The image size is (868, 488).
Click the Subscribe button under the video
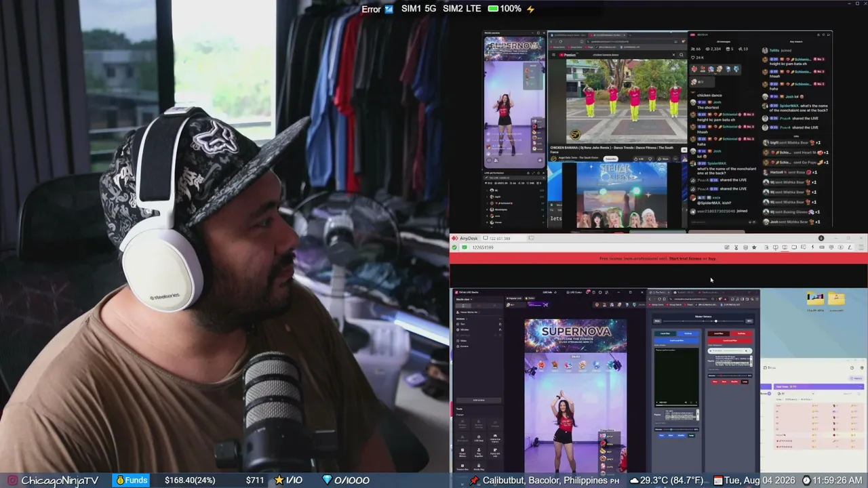pyautogui.click(x=610, y=159)
